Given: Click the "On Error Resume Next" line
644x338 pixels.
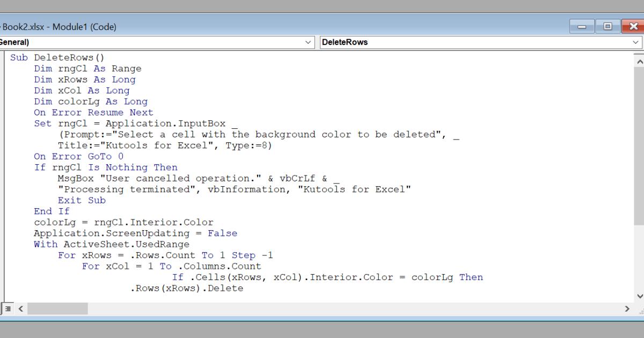Looking at the screenshot, I should [93, 113].
